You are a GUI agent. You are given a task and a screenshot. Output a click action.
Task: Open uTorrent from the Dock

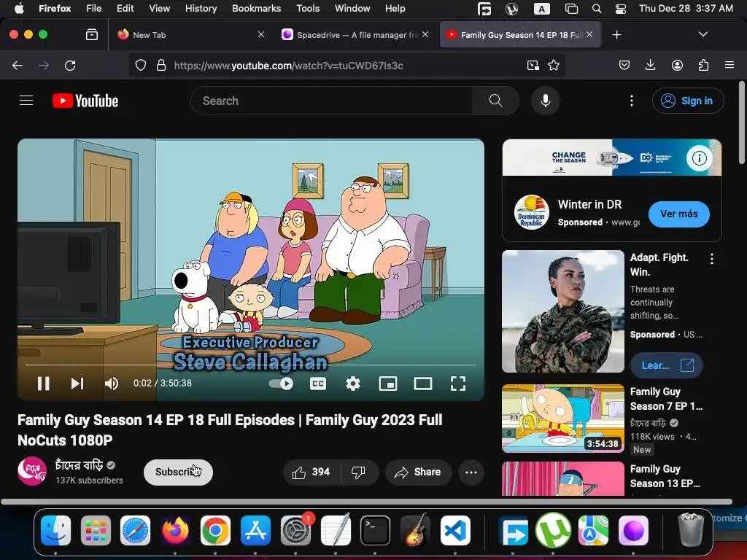(553, 530)
